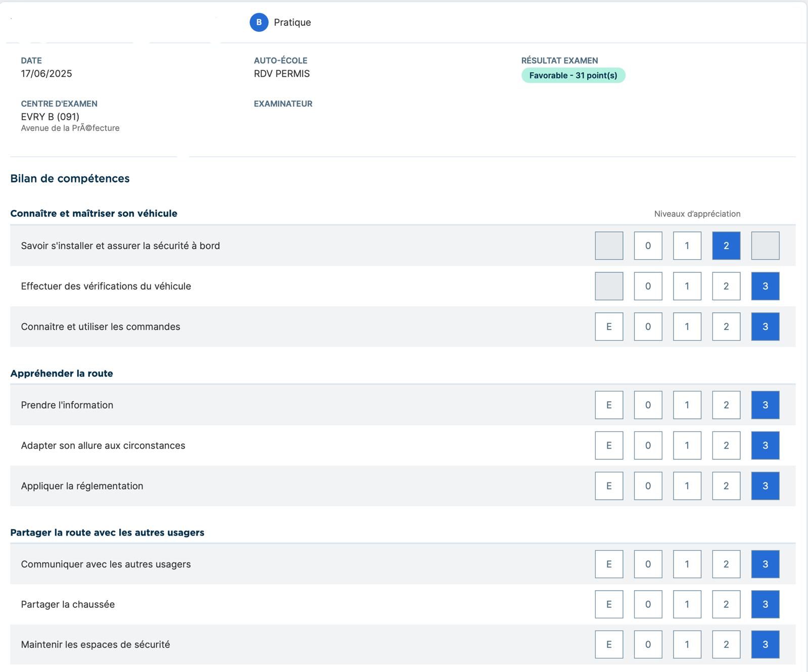Click the RDV PERMIS auto-école name
Viewport: 808px width, 672px height.
point(281,74)
